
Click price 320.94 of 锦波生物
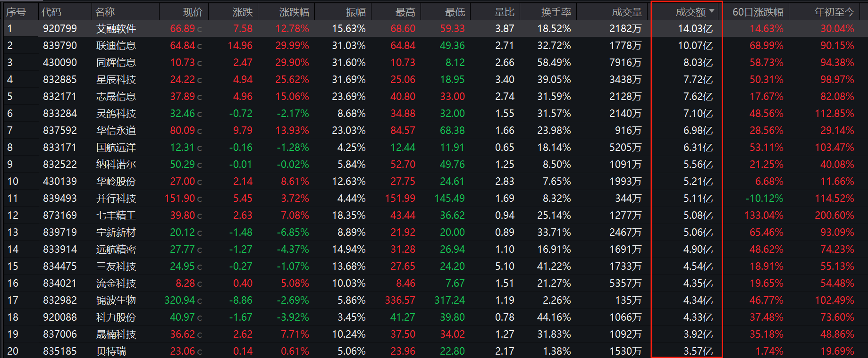180,300
